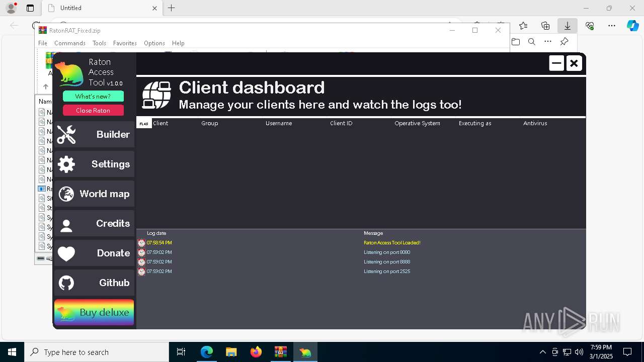
Task: Open Edge Downloads toolbar button
Action: click(568, 26)
